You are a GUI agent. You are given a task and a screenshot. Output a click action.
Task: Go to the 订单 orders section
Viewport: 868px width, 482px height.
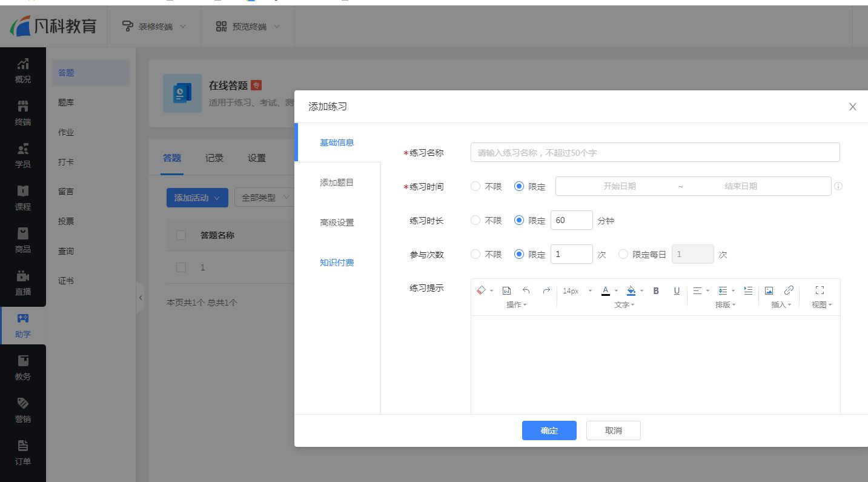[23, 453]
